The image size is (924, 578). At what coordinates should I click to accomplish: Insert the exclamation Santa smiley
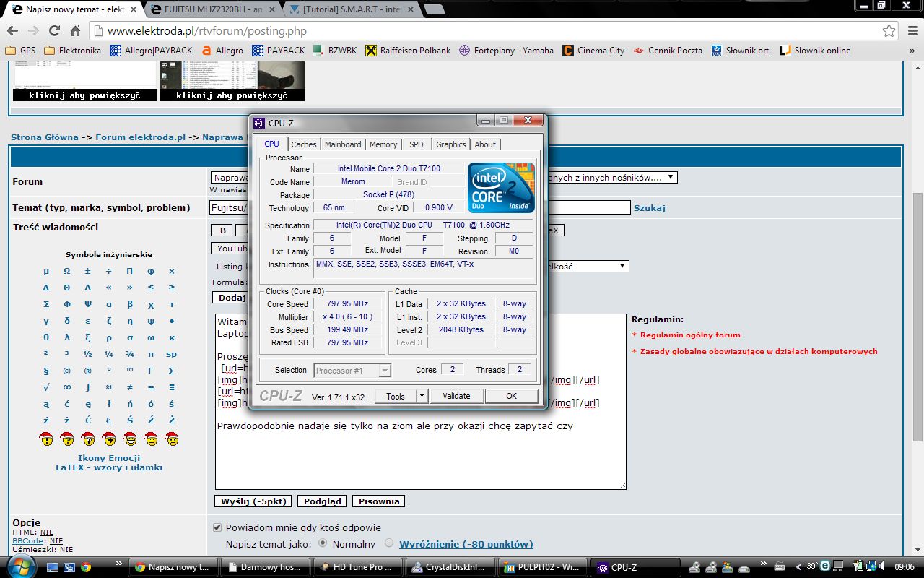click(x=46, y=438)
